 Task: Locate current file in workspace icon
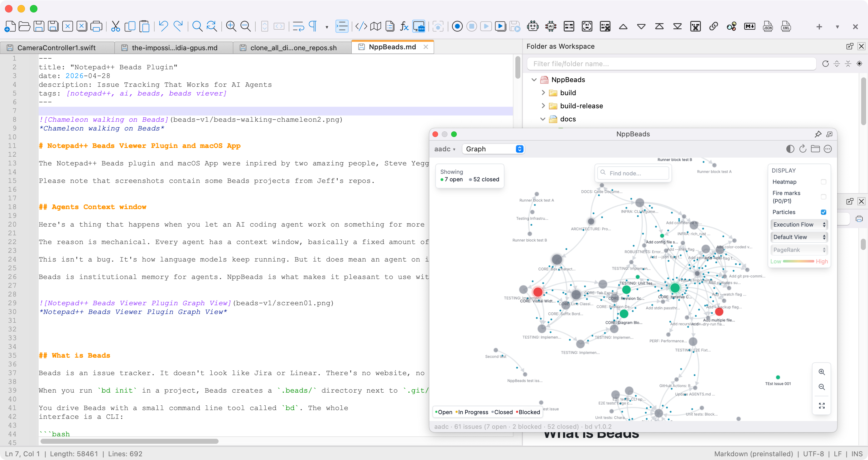(860, 64)
